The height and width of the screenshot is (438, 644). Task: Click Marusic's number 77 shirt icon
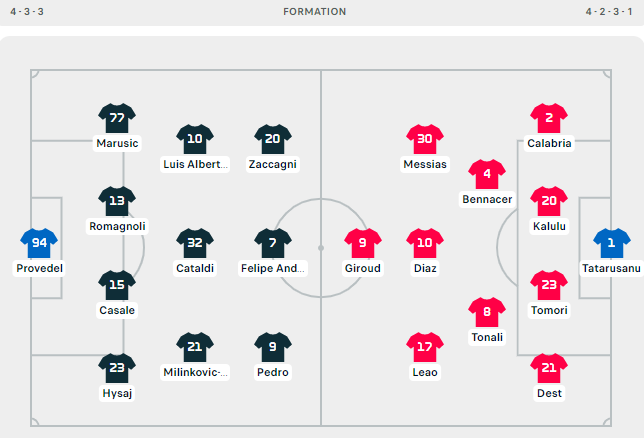pos(117,118)
